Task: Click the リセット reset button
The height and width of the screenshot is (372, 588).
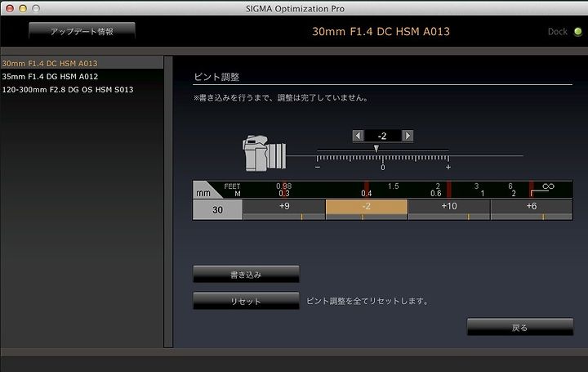Action: pos(246,301)
